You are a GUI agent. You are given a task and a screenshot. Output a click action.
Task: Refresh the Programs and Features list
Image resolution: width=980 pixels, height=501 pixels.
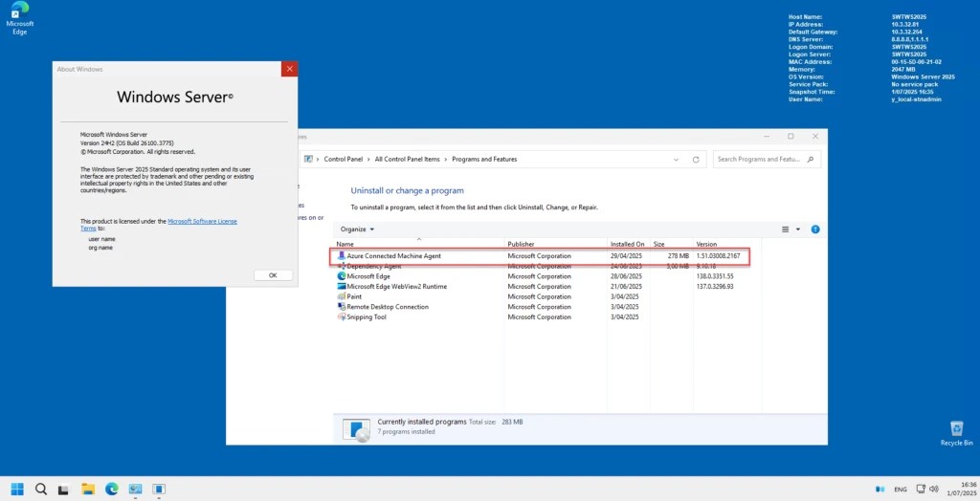pos(696,159)
